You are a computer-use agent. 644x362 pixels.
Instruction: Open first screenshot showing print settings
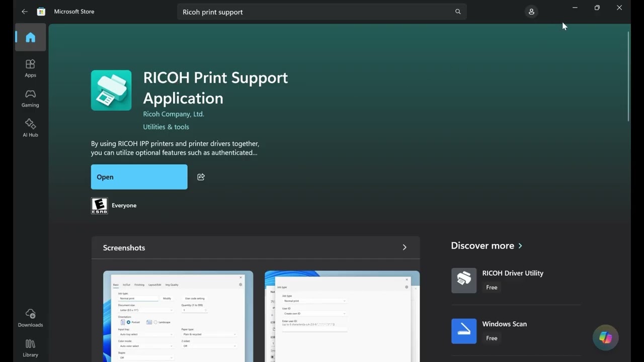[x=178, y=316]
